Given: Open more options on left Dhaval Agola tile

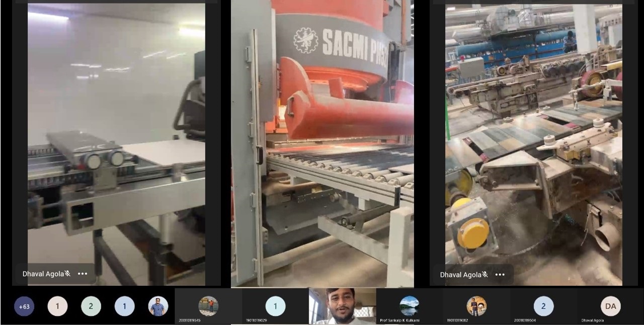Looking at the screenshot, I should click(x=83, y=274).
